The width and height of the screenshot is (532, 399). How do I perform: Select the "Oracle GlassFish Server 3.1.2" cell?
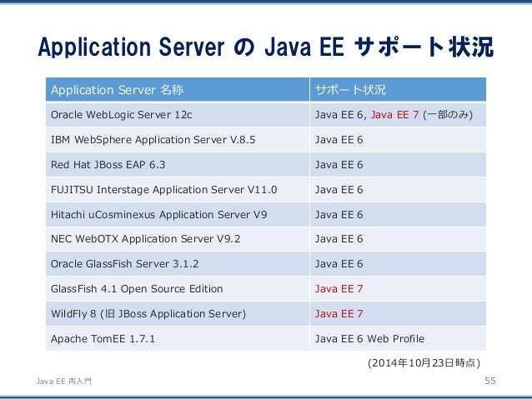tap(178, 264)
